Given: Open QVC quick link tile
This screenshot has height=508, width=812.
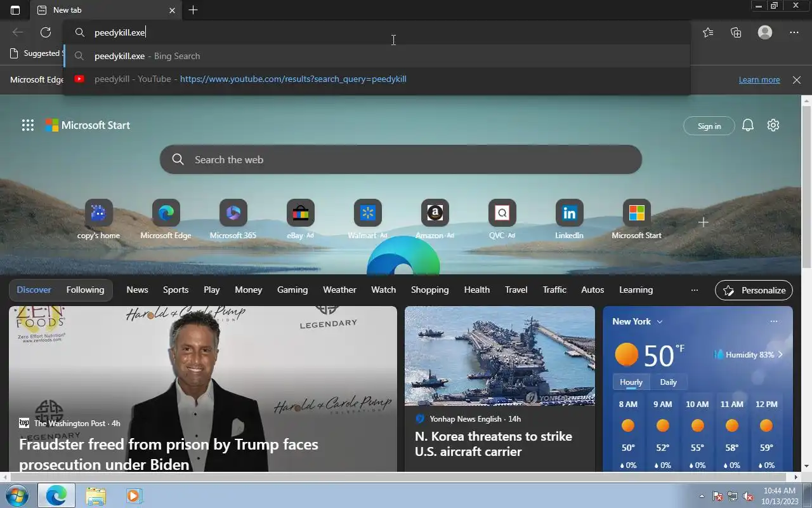Looking at the screenshot, I should 502,220.
